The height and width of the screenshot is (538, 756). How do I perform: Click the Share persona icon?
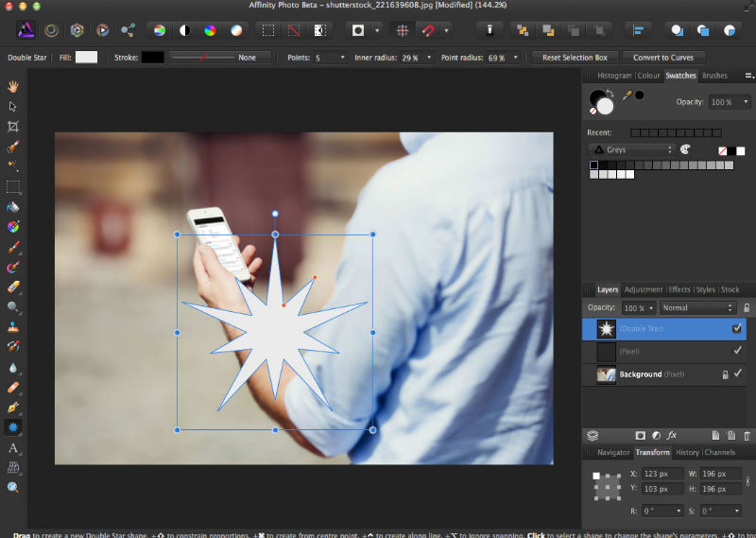[x=127, y=30]
